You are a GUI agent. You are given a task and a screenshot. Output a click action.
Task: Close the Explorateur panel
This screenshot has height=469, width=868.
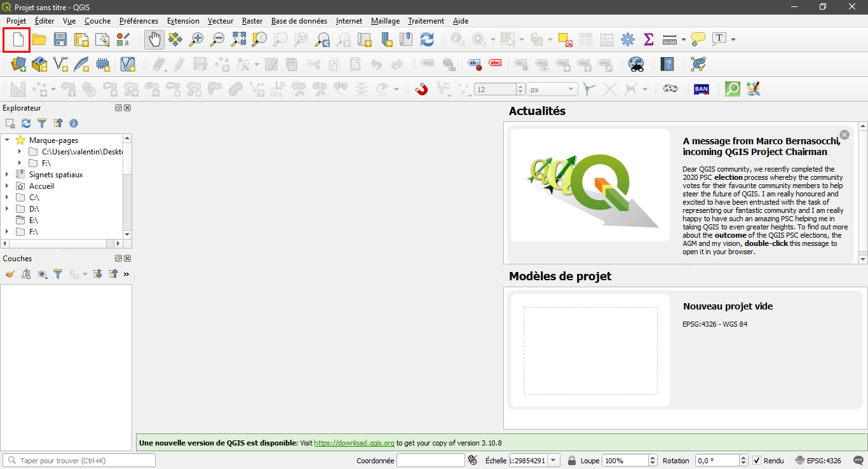pos(128,108)
